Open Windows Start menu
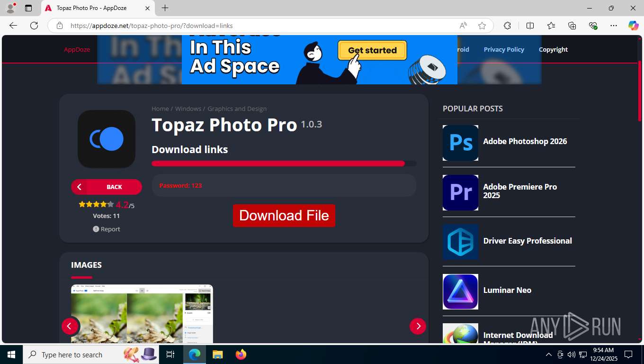 pyautogui.click(x=11, y=355)
